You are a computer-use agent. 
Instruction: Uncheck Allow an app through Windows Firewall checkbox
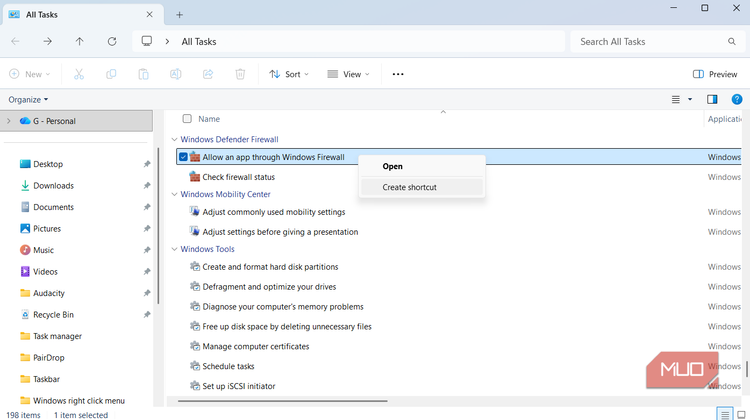(x=183, y=157)
